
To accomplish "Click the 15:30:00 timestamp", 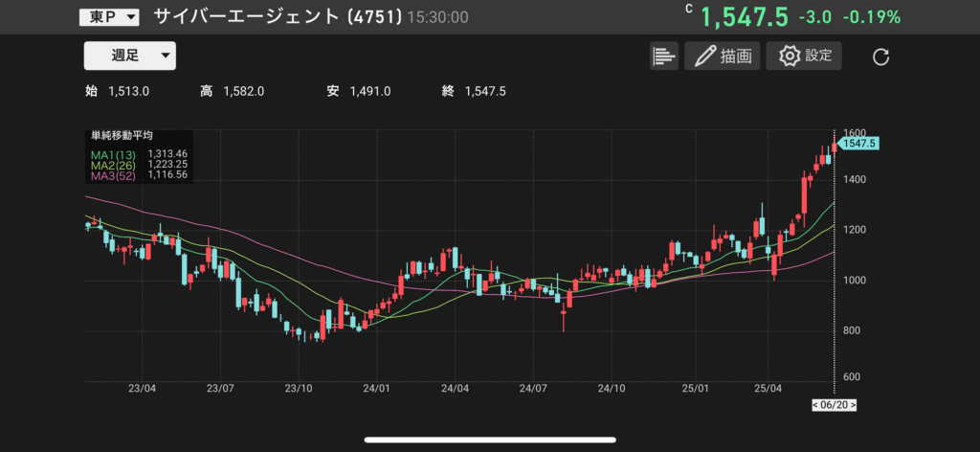I will click(x=437, y=17).
